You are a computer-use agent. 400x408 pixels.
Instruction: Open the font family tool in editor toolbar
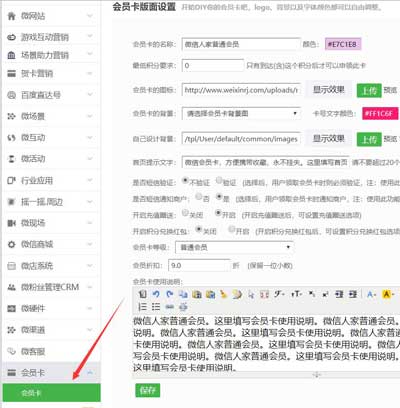point(279,294)
